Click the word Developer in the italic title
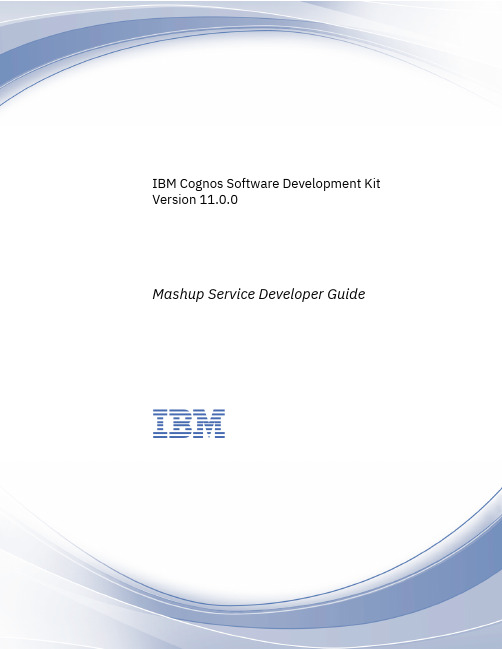This screenshot has width=502, height=649. tap(291, 294)
